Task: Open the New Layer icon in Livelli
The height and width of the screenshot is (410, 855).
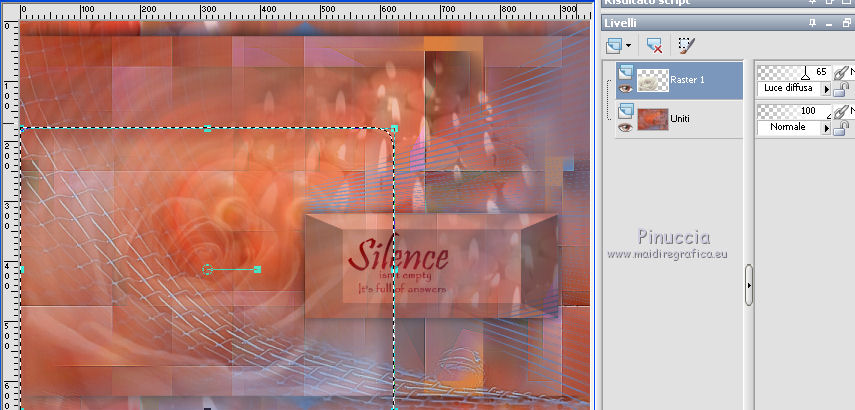Action: 613,45
